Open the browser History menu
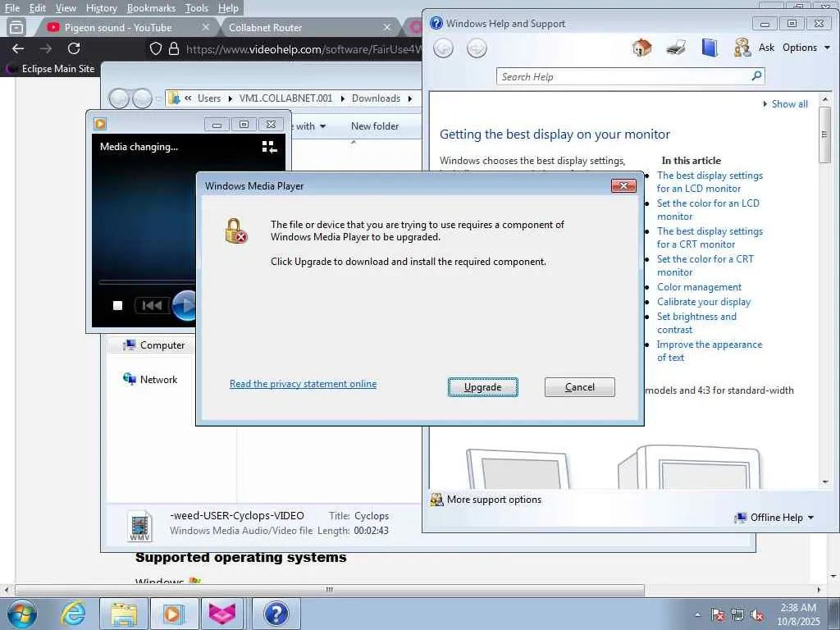 (x=101, y=8)
